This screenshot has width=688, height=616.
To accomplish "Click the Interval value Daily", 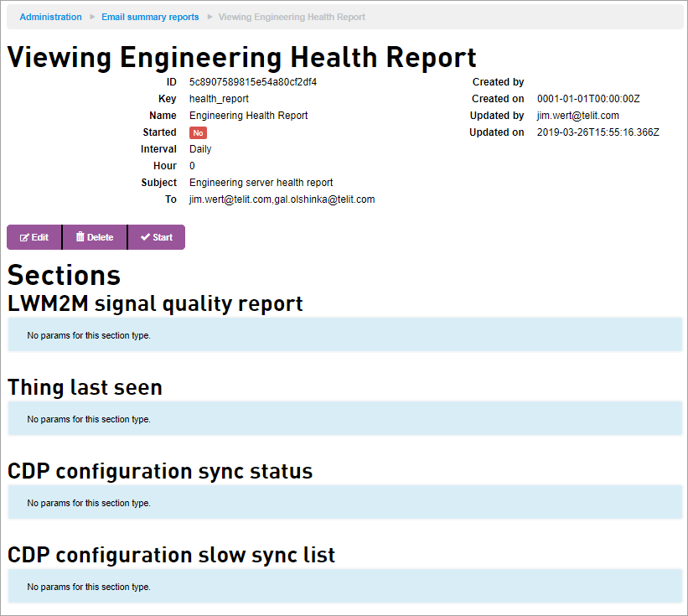I will pos(200,149).
